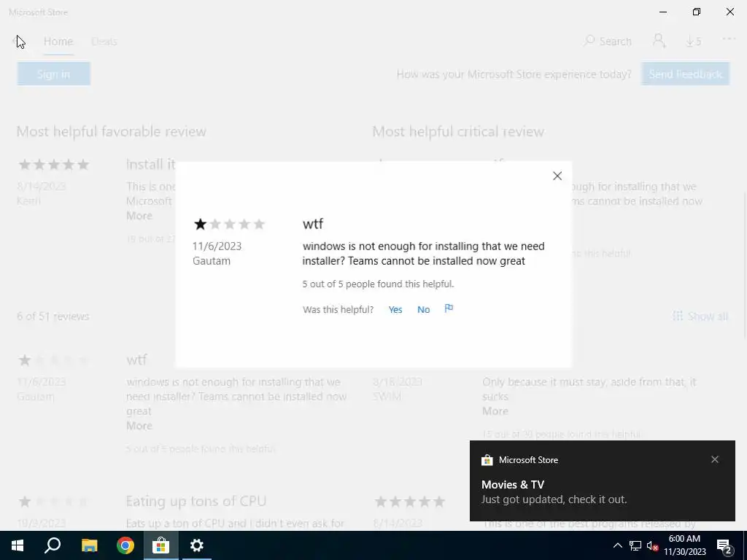
Task: Show hidden system tray icons
Action: [617, 545]
